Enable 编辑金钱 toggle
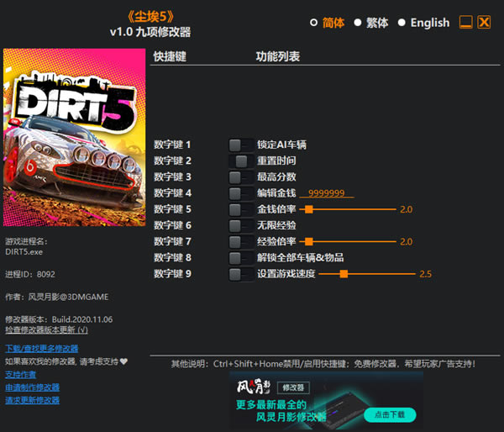Screen dimensions: 504x432 pos(241,193)
